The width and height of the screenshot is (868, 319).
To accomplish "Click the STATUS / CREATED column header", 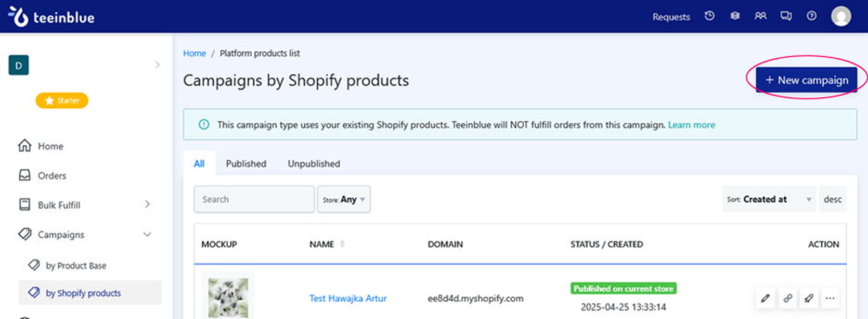I will coord(607,244).
